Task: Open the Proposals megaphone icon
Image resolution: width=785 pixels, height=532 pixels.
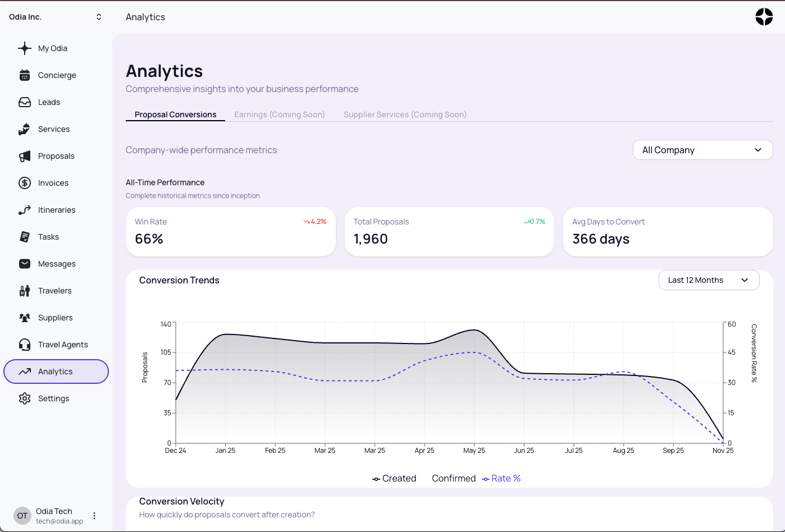Action: click(25, 155)
